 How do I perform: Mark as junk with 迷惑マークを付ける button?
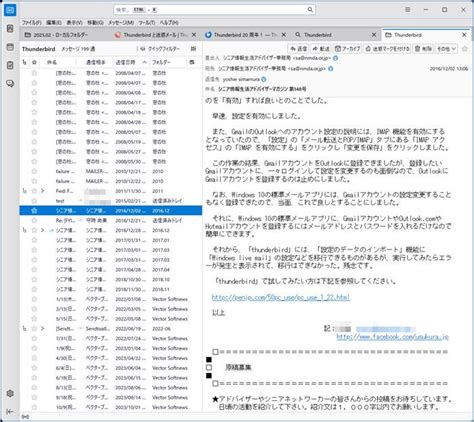pos(387,49)
